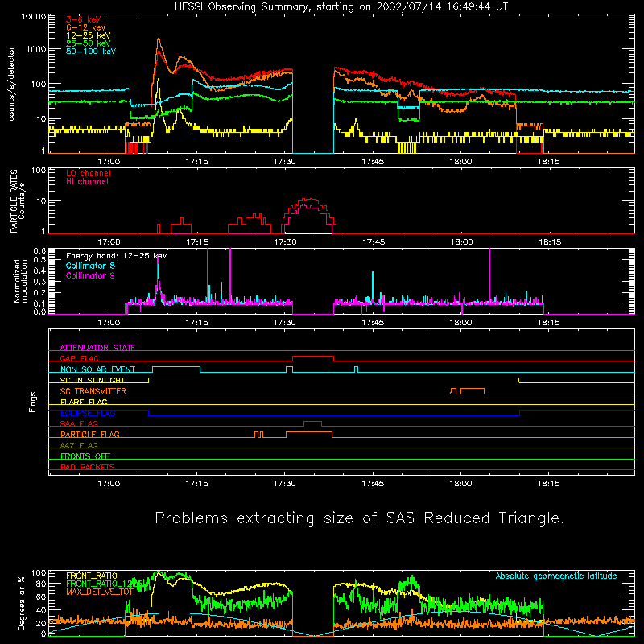Click '17:45' under the particle rates panel
The image size is (644, 644).
point(374,242)
